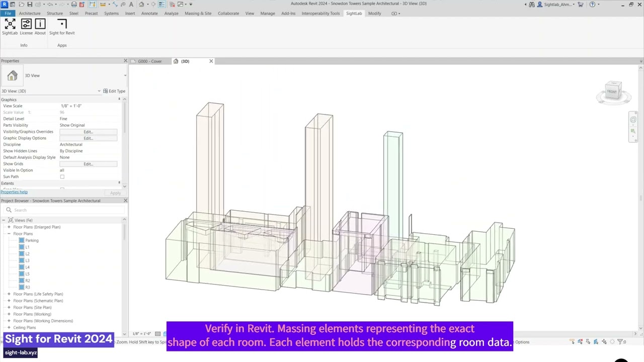644x362 pixels.
Task: Click Edit for Graphic Display Options
Action: [89, 138]
